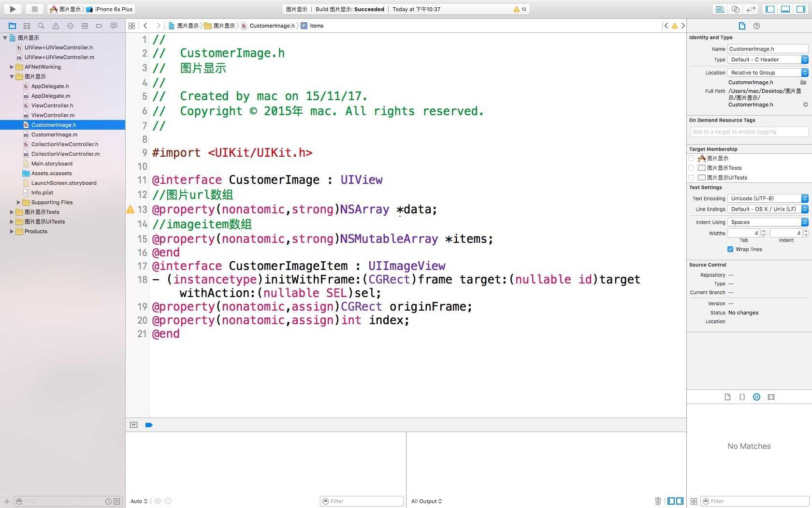This screenshot has width=812, height=508.
Task: Open the Indent Using dropdown
Action: click(768, 222)
